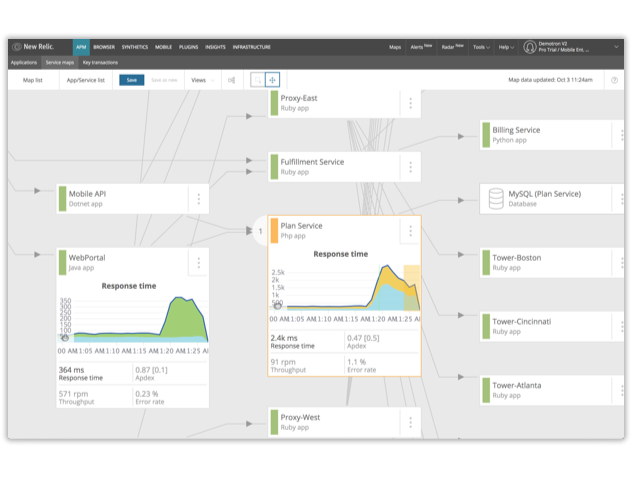Switch to Key transactions sub-tab
632x478 pixels.
click(100, 62)
